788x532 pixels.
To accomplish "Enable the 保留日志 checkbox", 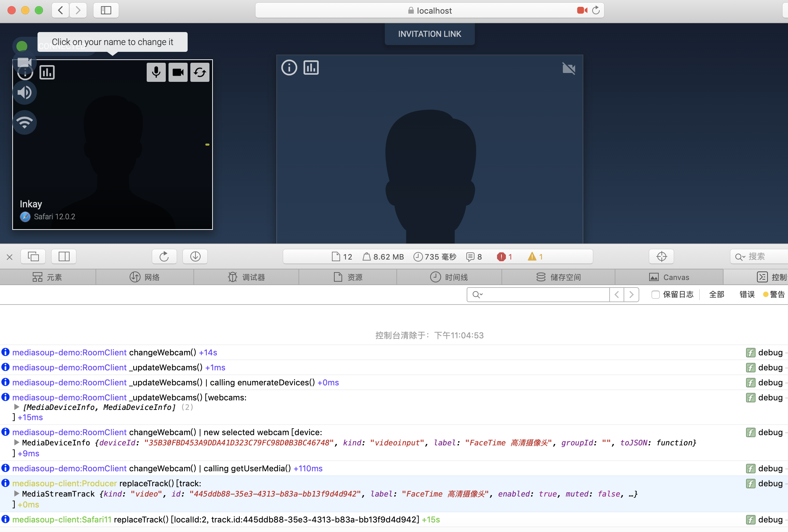I will 655,294.
